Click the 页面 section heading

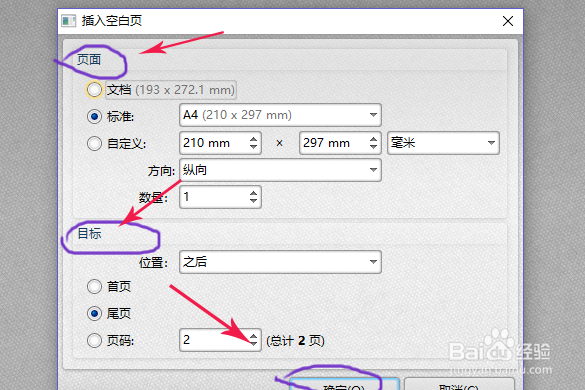[x=89, y=60]
